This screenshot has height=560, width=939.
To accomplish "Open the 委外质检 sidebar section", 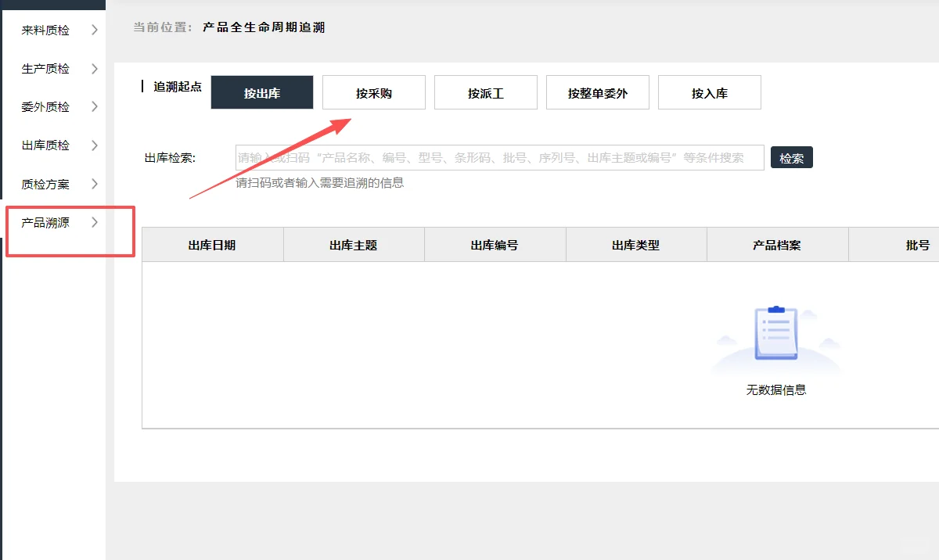I will coord(43,106).
